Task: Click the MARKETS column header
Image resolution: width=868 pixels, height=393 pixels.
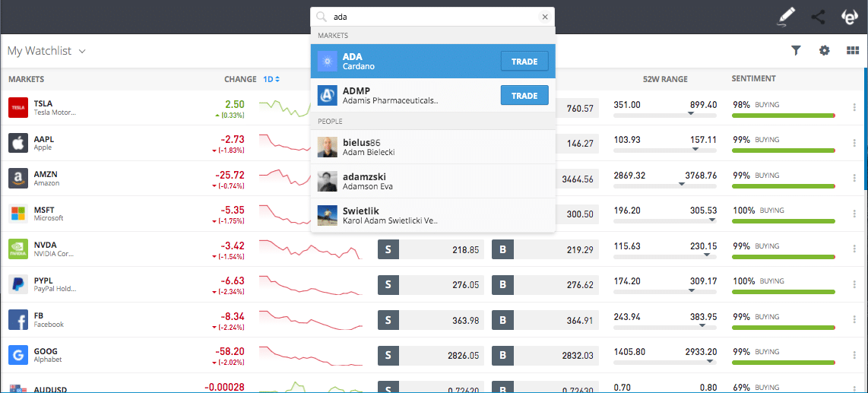Action: point(26,79)
